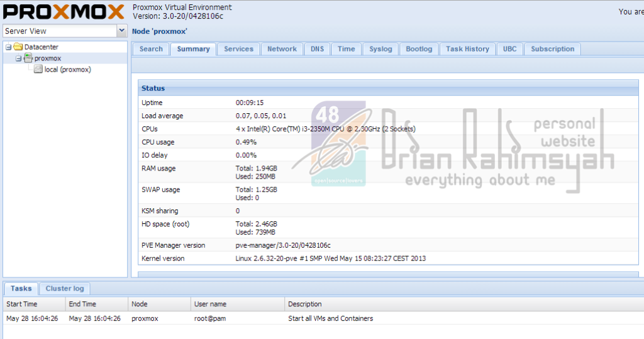Select the proxmox node tree item

[x=48, y=58]
